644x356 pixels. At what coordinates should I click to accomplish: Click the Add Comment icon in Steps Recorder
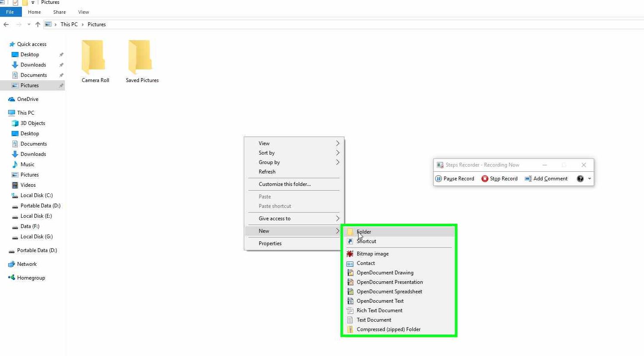click(x=528, y=179)
